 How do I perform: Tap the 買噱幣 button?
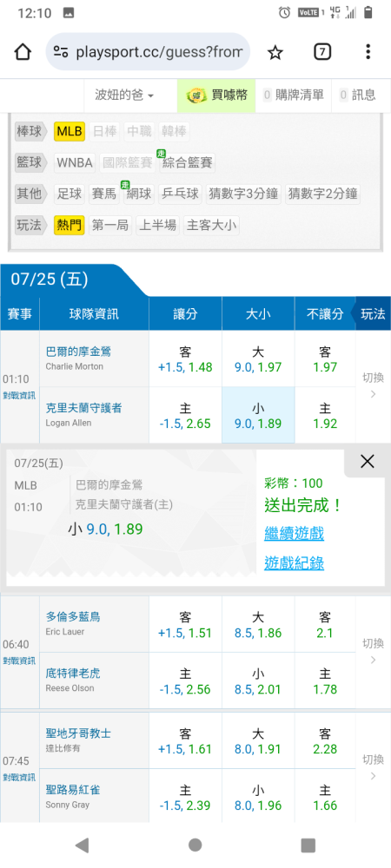tap(216, 95)
